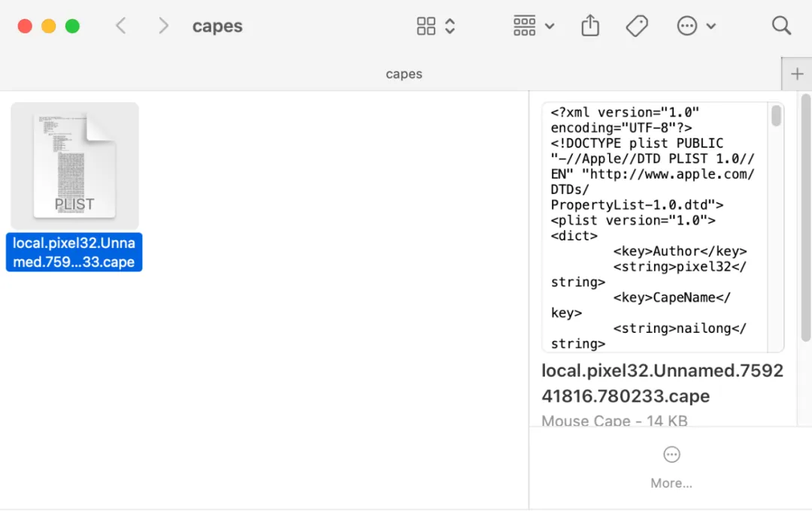
Task: Click the local.pixel32.Unnamed cape file name label
Action: pos(74,252)
